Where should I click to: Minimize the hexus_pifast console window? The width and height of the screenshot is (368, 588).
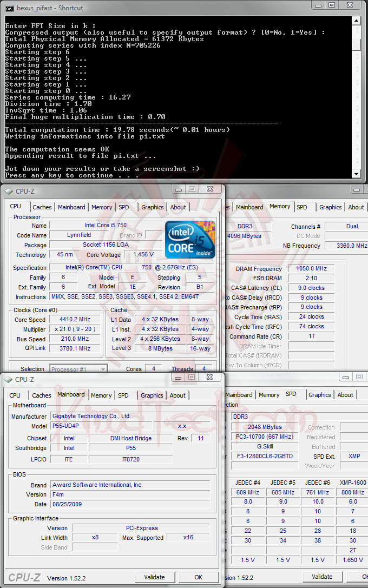319,5
